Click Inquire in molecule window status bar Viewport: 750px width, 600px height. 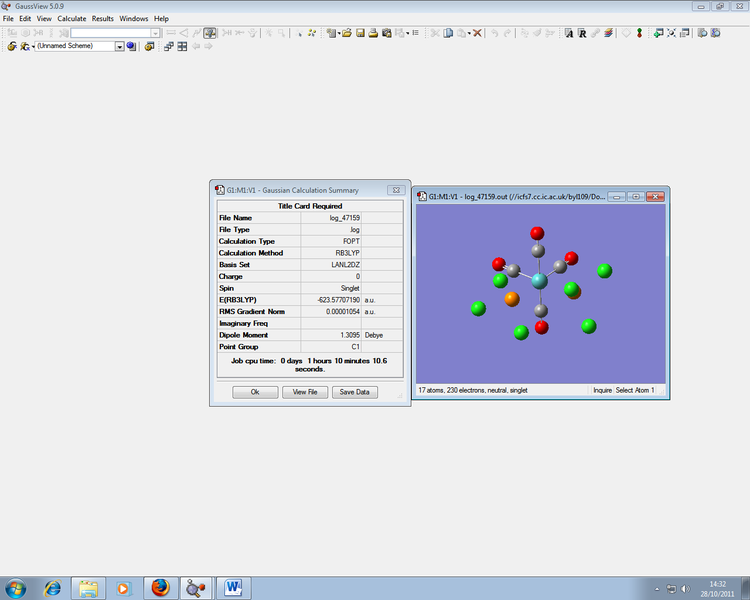point(602,390)
